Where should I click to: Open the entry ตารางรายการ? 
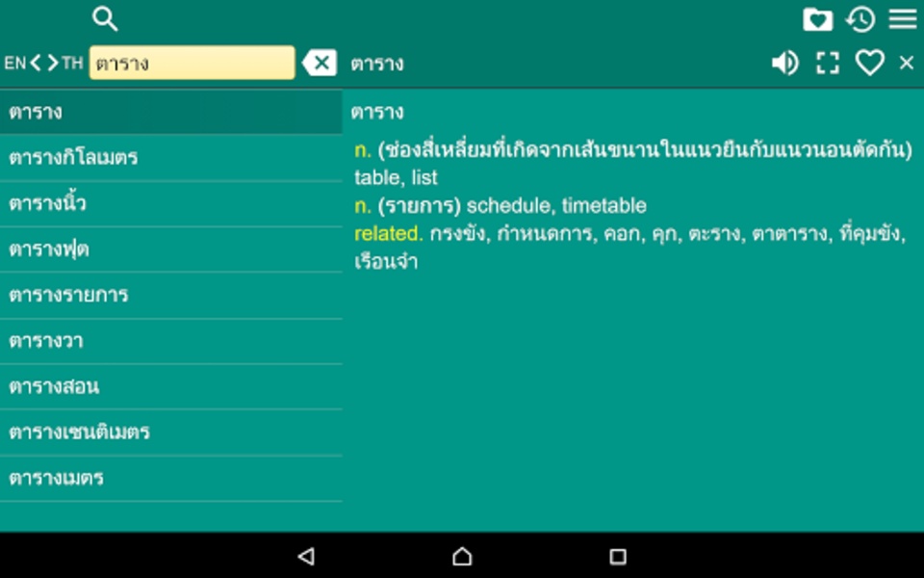pyautogui.click(x=171, y=295)
